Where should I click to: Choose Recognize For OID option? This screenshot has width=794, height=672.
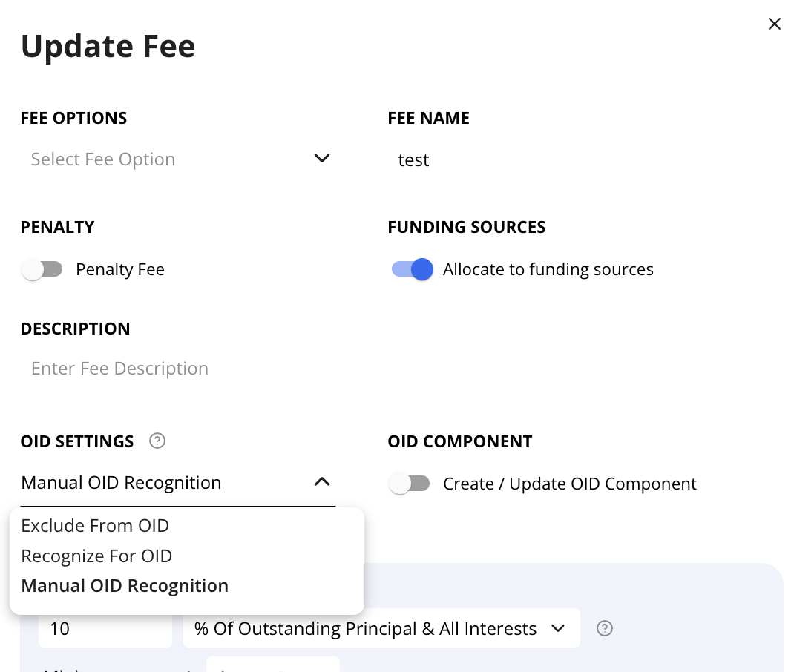point(187,556)
